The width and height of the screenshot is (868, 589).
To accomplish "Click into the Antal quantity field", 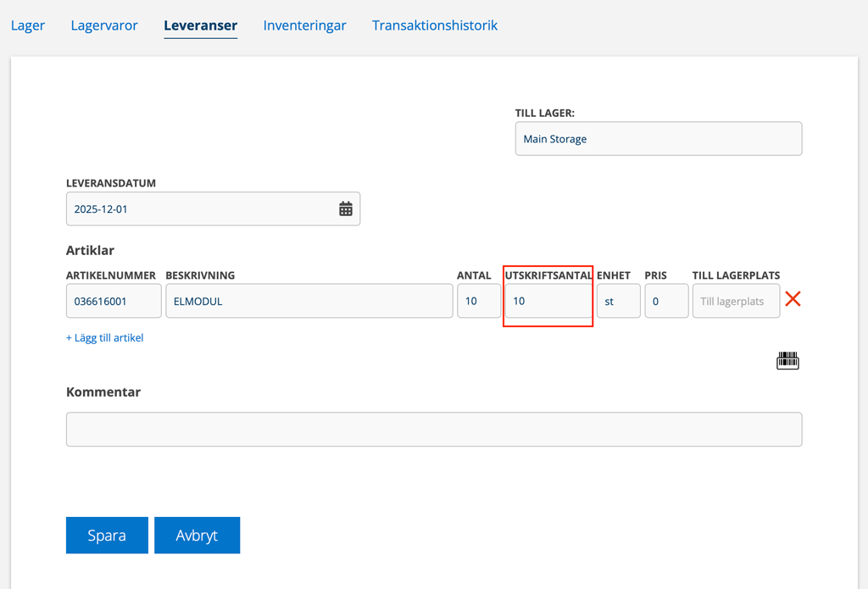I will click(478, 301).
